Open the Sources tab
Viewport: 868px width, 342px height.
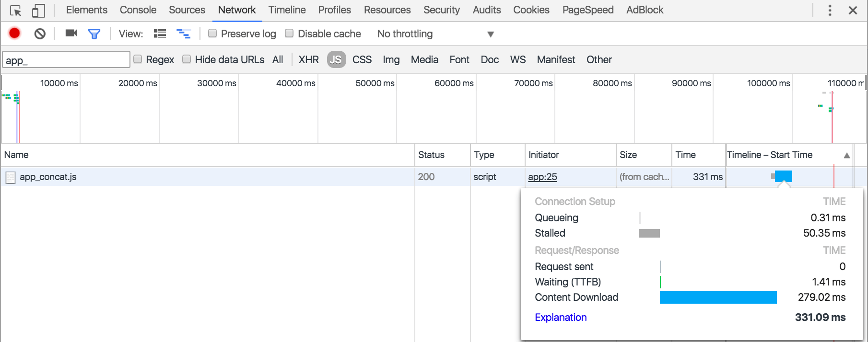[187, 10]
